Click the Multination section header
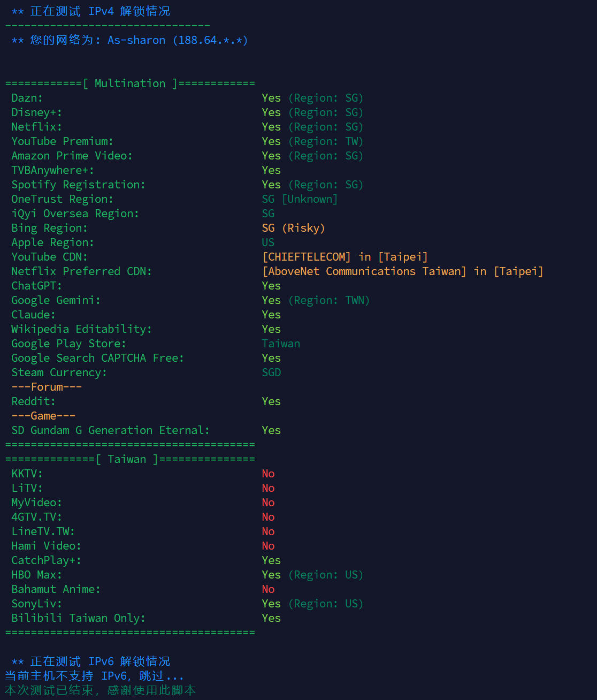This screenshot has width=597, height=700. pyautogui.click(x=130, y=83)
